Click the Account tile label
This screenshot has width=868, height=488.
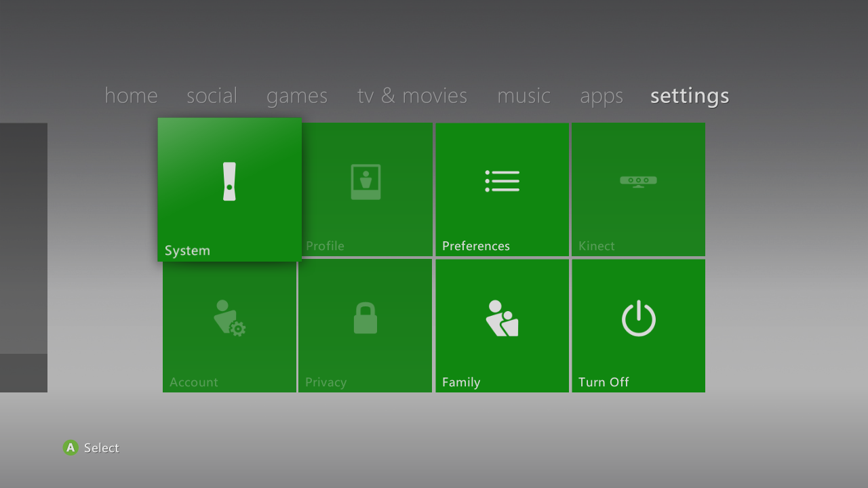pos(194,382)
